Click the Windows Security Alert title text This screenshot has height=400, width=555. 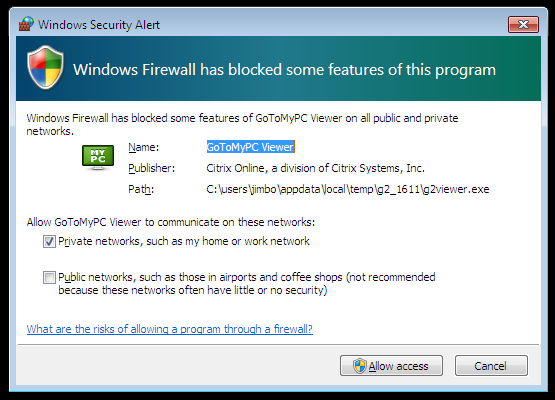click(99, 25)
